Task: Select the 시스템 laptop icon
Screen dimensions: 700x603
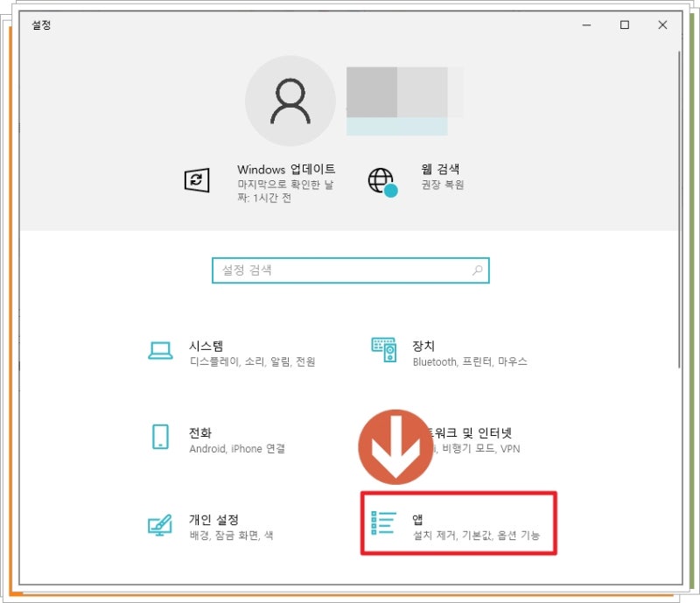Action: pos(161,348)
